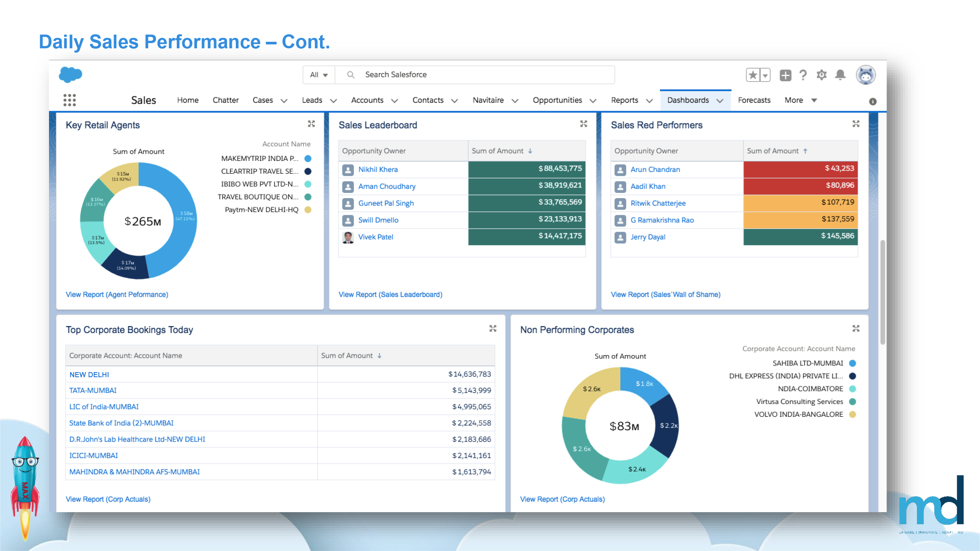Open the Opportunities tab dropdown chevron
The width and height of the screenshot is (980, 551).
coord(593,101)
